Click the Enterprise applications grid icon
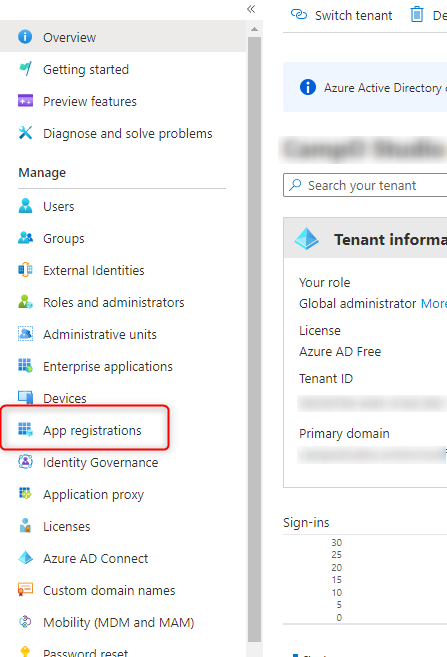 point(26,366)
